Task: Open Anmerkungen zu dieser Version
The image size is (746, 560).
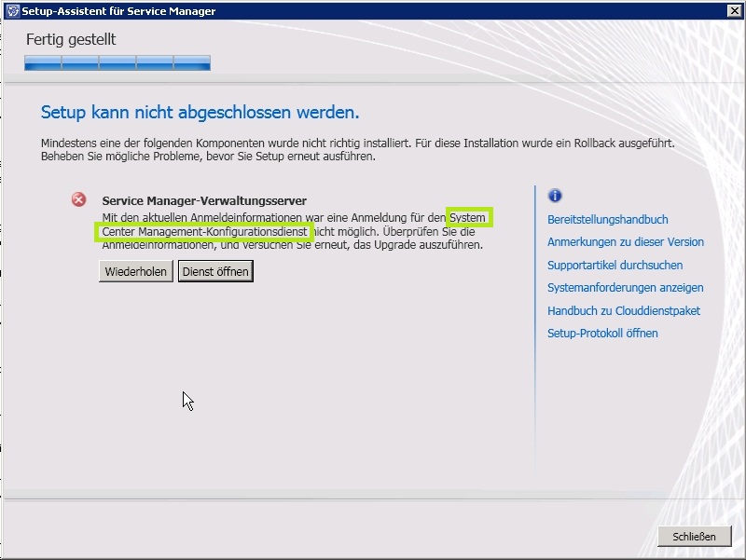Action: pos(625,242)
